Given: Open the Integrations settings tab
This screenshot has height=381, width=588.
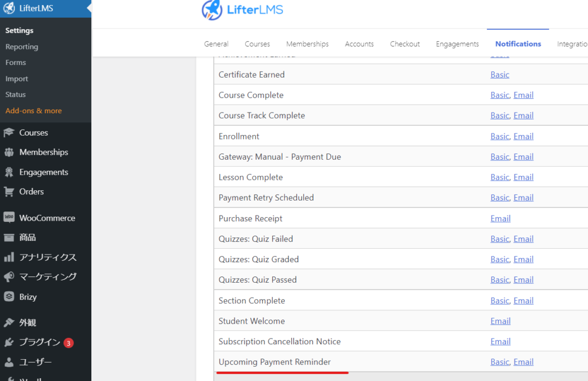Looking at the screenshot, I should (572, 44).
